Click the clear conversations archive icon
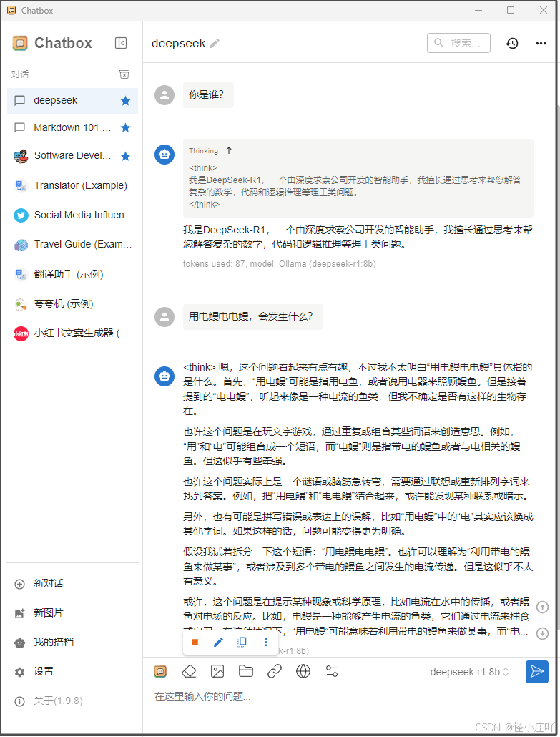 tap(124, 74)
